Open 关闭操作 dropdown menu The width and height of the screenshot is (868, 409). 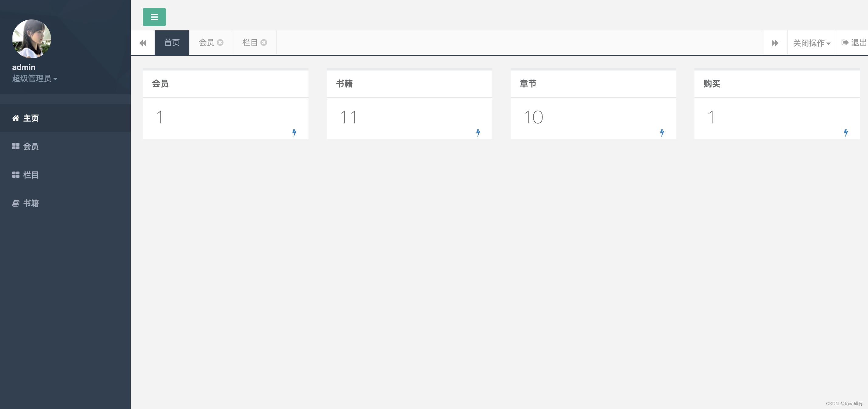811,43
